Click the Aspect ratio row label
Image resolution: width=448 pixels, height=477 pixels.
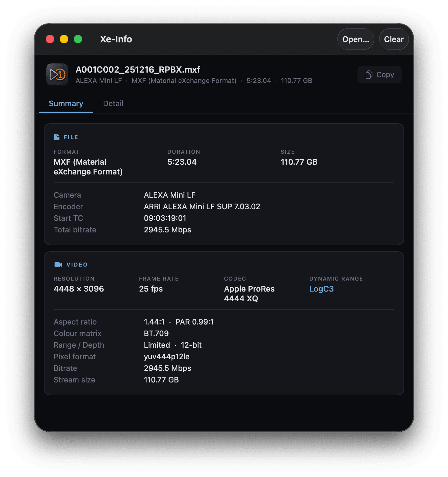(75, 322)
